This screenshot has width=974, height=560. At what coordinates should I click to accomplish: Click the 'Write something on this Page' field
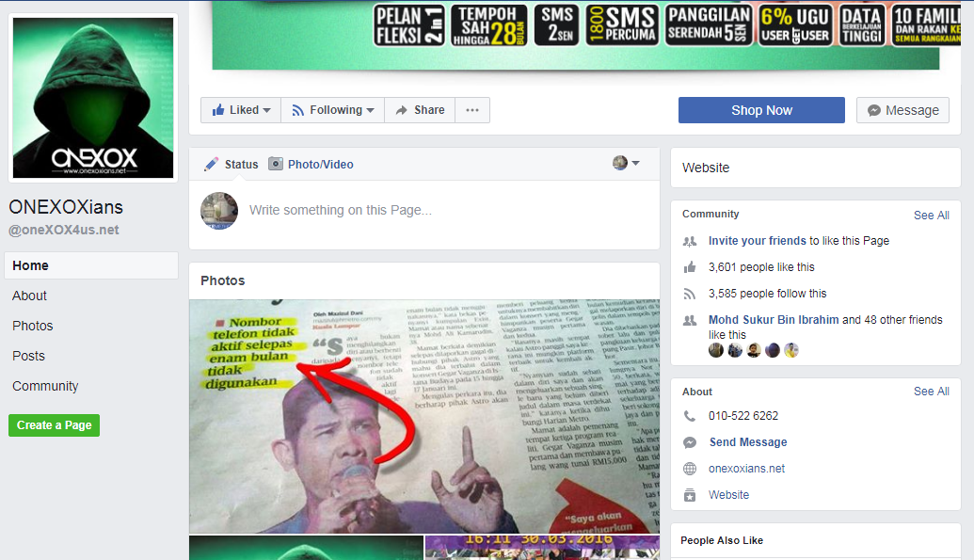coord(423,211)
